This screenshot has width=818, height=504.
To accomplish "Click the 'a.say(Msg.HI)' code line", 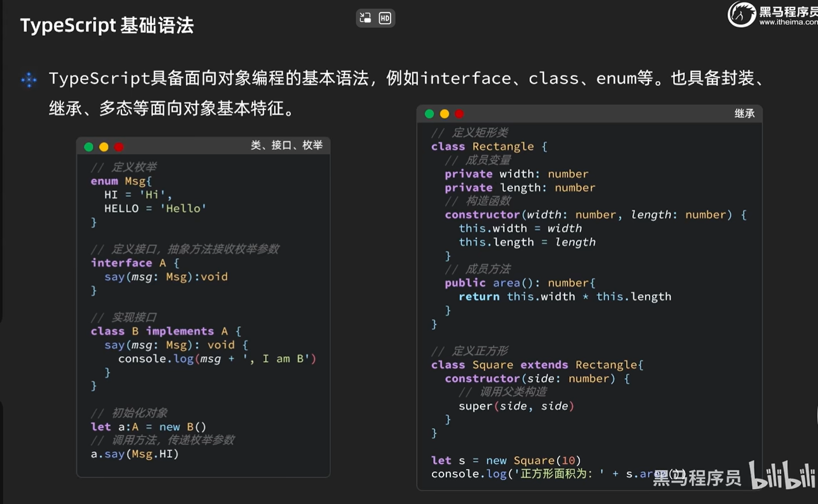I will pos(134,454).
